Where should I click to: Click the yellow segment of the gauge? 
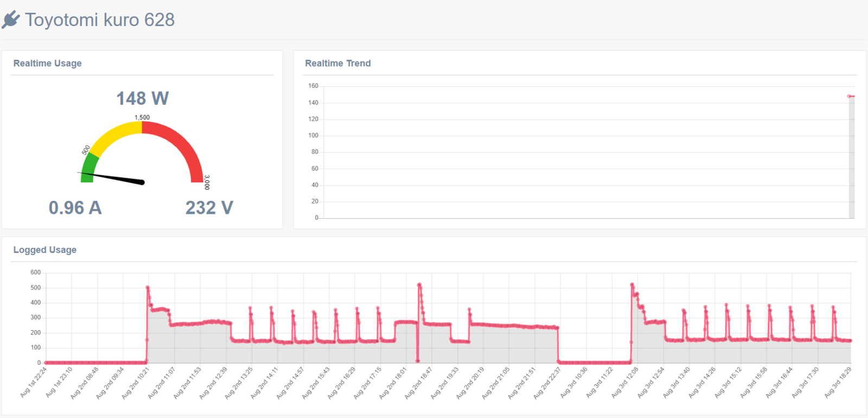tap(116, 134)
